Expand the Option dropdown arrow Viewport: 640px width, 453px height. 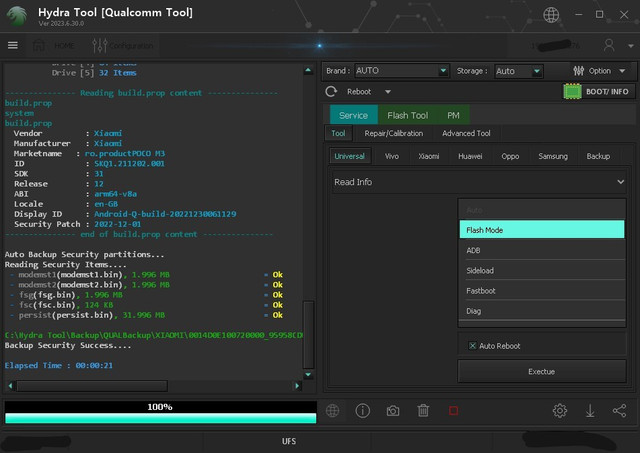[x=622, y=71]
